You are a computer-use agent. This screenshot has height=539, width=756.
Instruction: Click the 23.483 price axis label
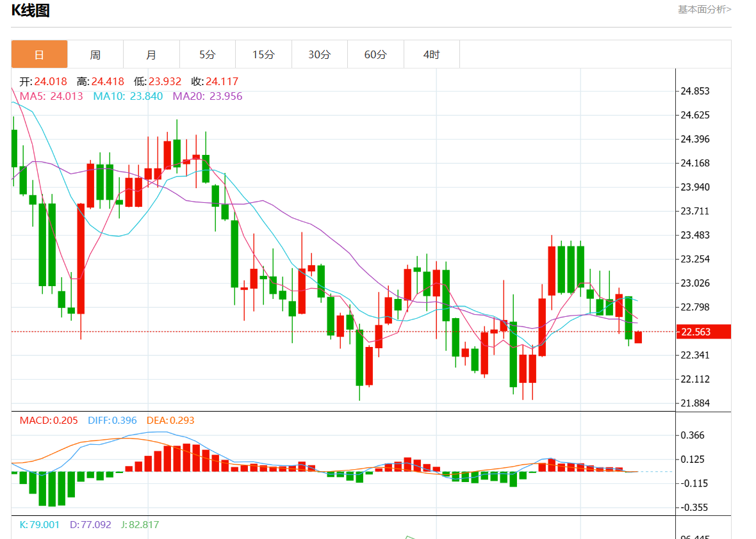pos(694,235)
